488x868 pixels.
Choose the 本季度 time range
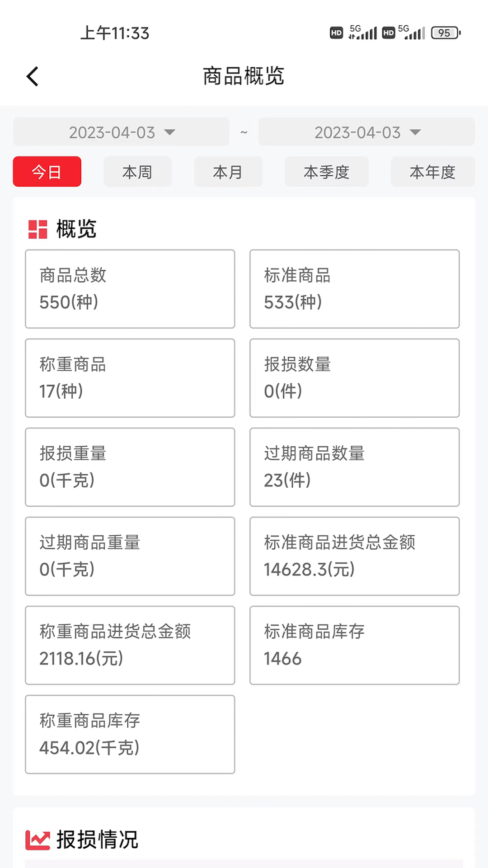coord(327,172)
